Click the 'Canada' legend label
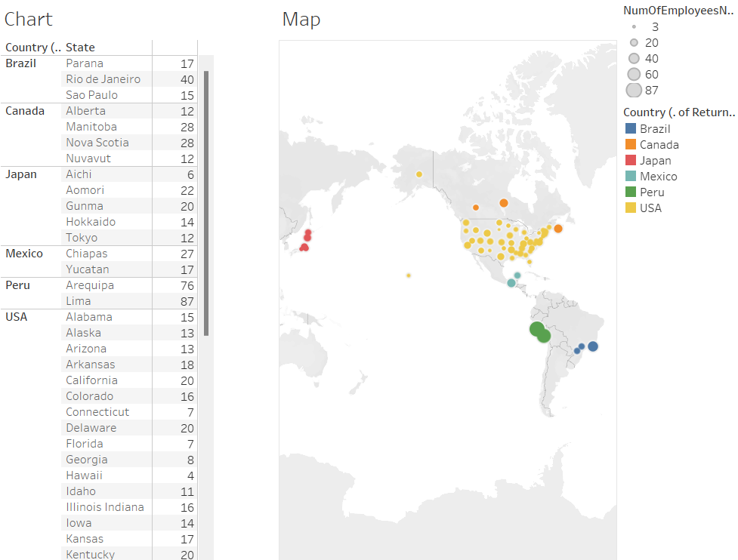The height and width of the screenshot is (560, 738). coord(659,145)
